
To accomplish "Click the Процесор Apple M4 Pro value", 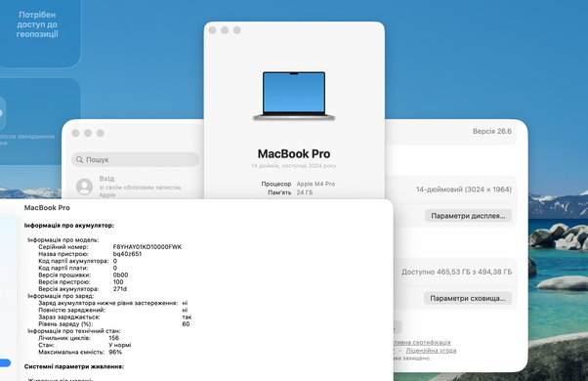I will [315, 184].
